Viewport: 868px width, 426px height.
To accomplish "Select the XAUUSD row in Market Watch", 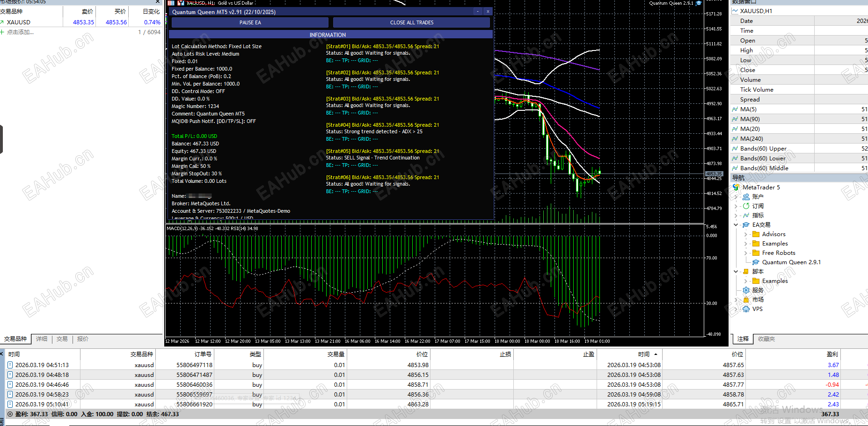I will tap(19, 22).
